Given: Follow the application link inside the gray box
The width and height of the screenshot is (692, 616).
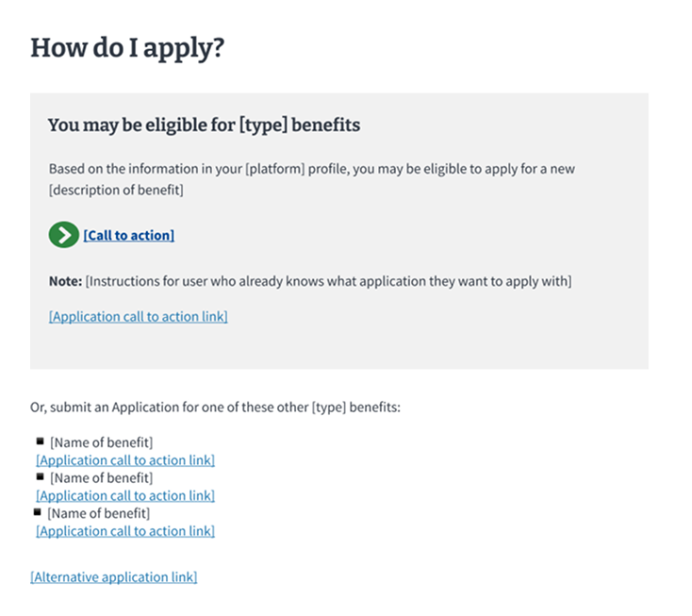Looking at the screenshot, I should 139,317.
